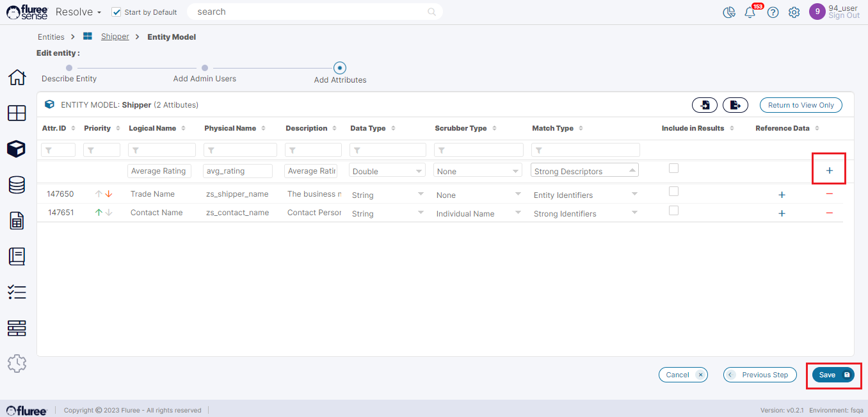Click plus icon to add new attribute row
Image resolution: width=868 pixels, height=417 pixels.
click(x=829, y=170)
